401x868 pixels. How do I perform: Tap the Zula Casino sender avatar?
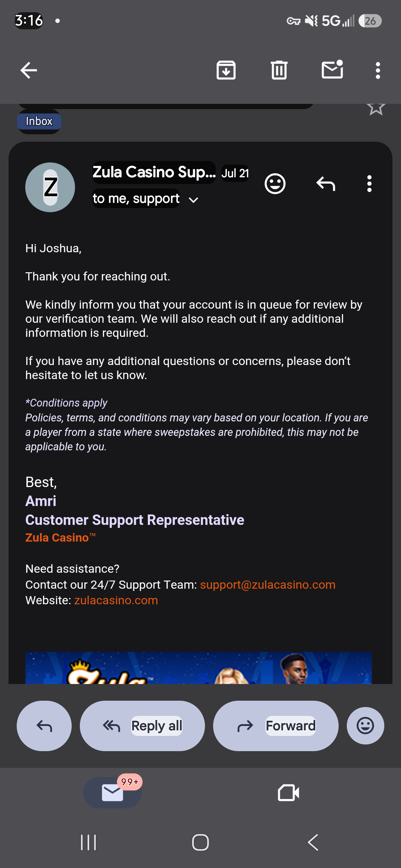pyautogui.click(x=50, y=187)
